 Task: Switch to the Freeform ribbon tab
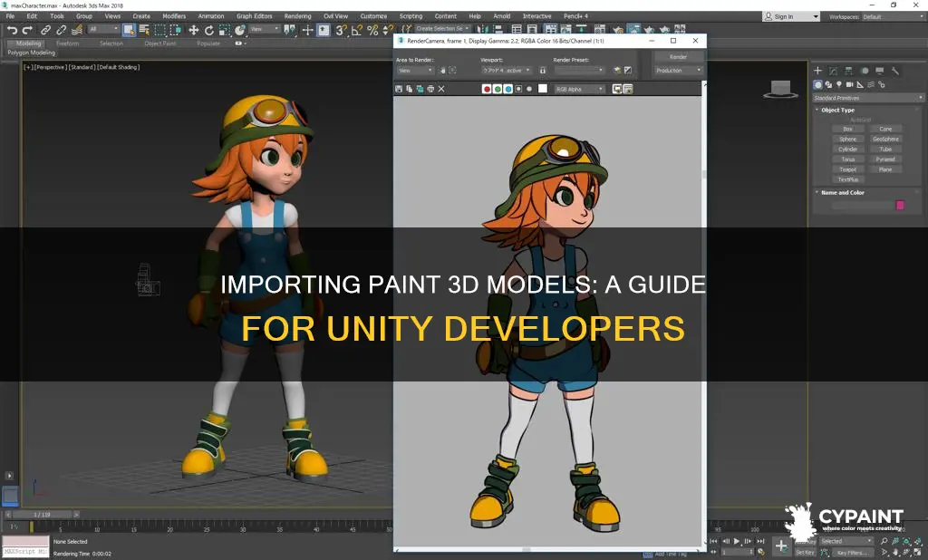click(x=67, y=43)
